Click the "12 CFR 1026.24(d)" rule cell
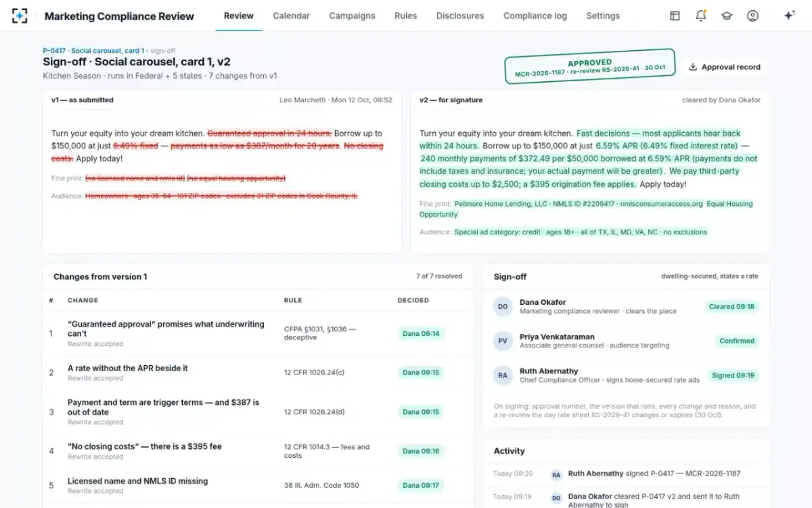The width and height of the screenshot is (812, 508). (314, 412)
